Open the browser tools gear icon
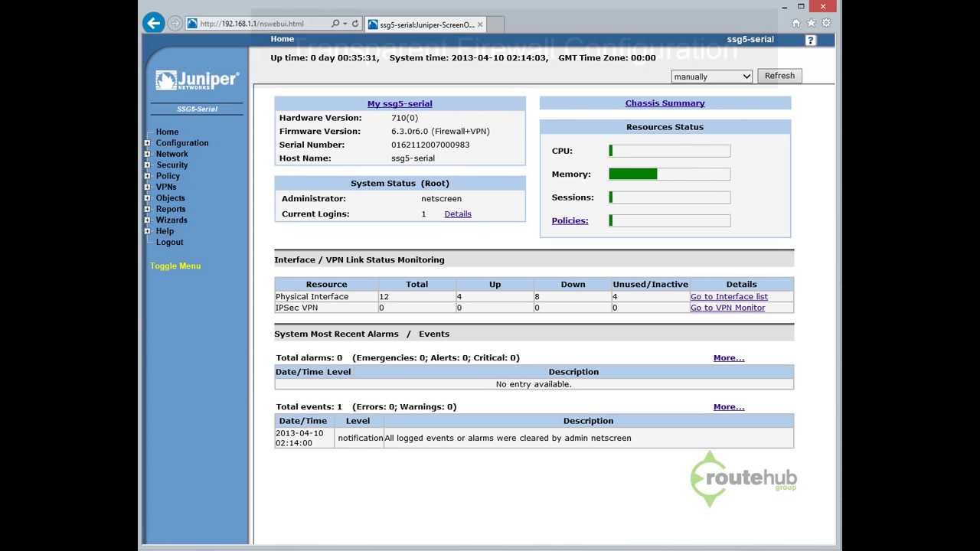Viewport: 980px width, 551px height. pyautogui.click(x=826, y=23)
